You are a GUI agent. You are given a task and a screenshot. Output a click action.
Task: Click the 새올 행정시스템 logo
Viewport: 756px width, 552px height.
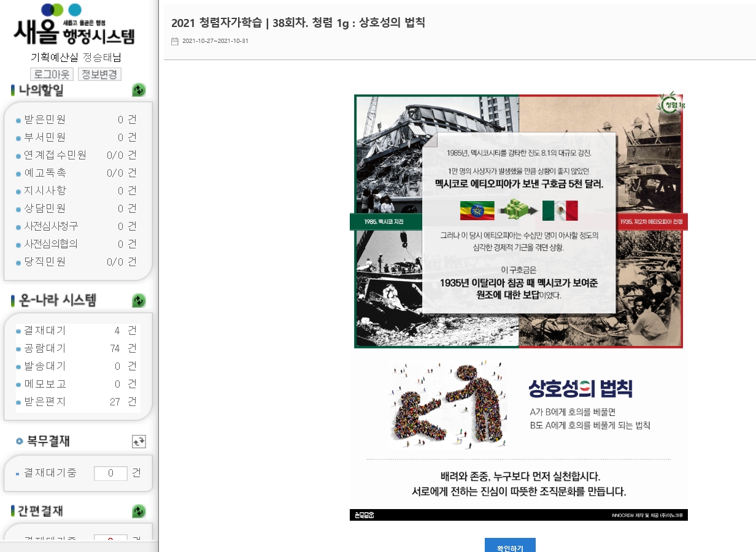(x=74, y=26)
